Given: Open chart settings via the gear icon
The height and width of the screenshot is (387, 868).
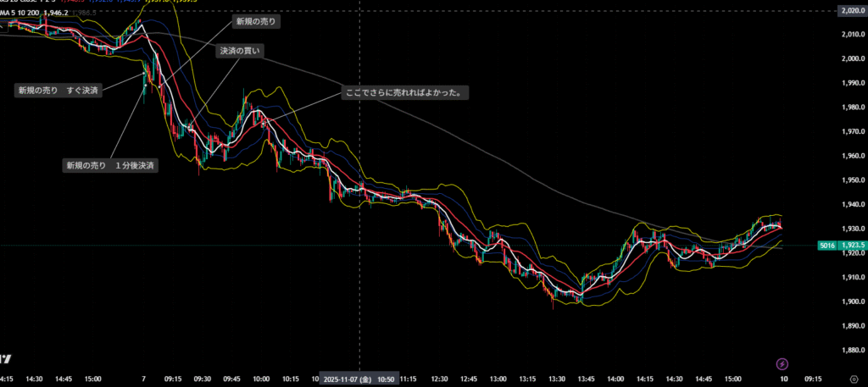Looking at the screenshot, I should 854,380.
